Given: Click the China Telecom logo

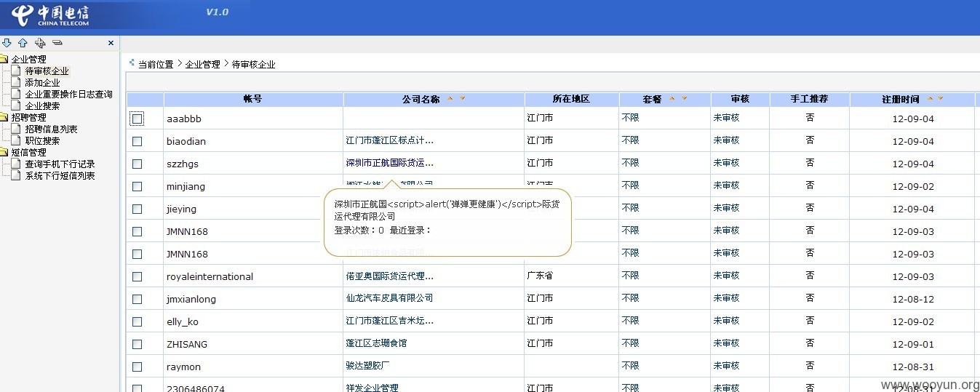Looking at the screenshot, I should point(52,15).
